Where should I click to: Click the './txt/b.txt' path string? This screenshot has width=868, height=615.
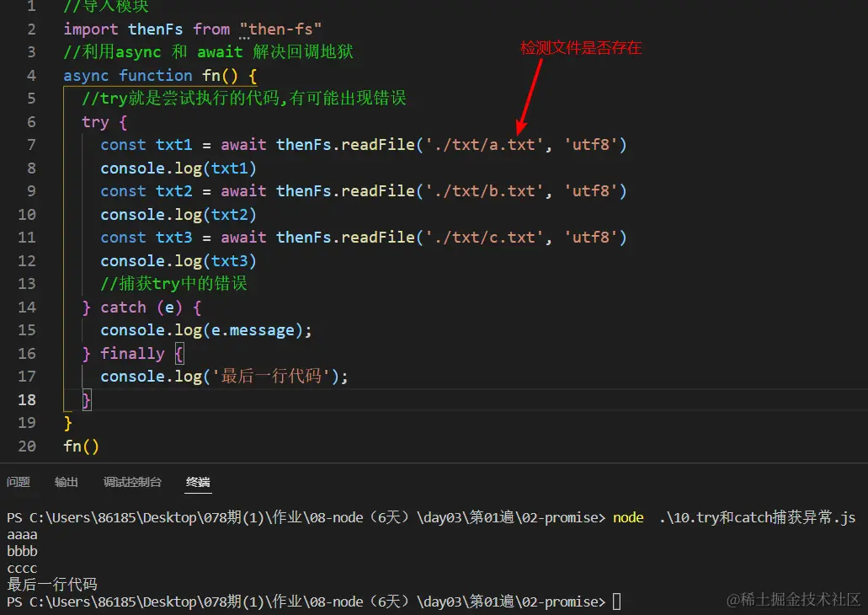[x=484, y=191]
